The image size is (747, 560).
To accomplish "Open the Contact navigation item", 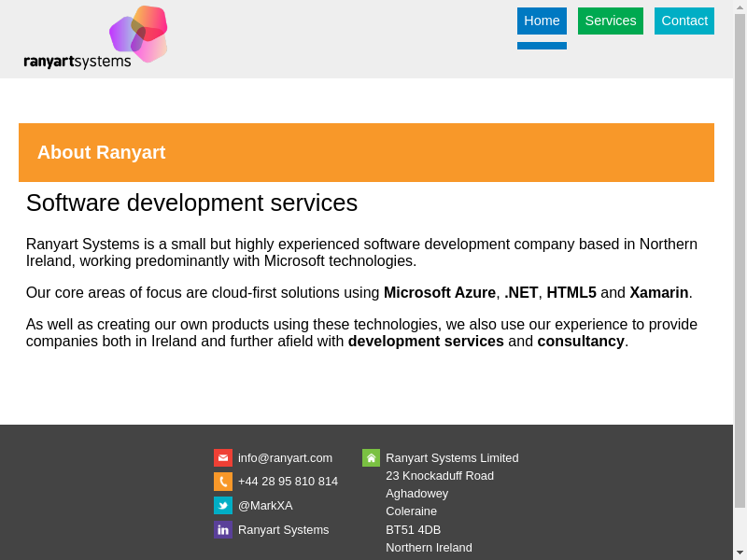I will (x=684, y=21).
